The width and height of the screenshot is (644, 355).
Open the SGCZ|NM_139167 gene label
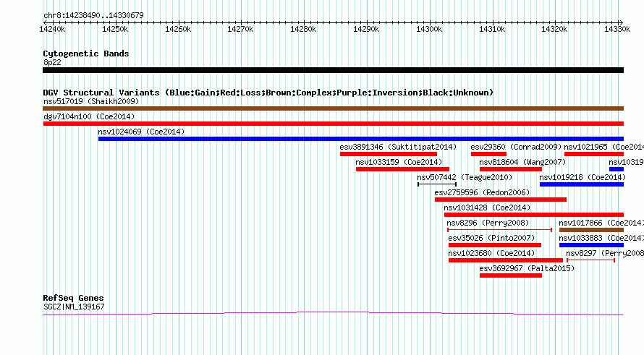pos(74,307)
